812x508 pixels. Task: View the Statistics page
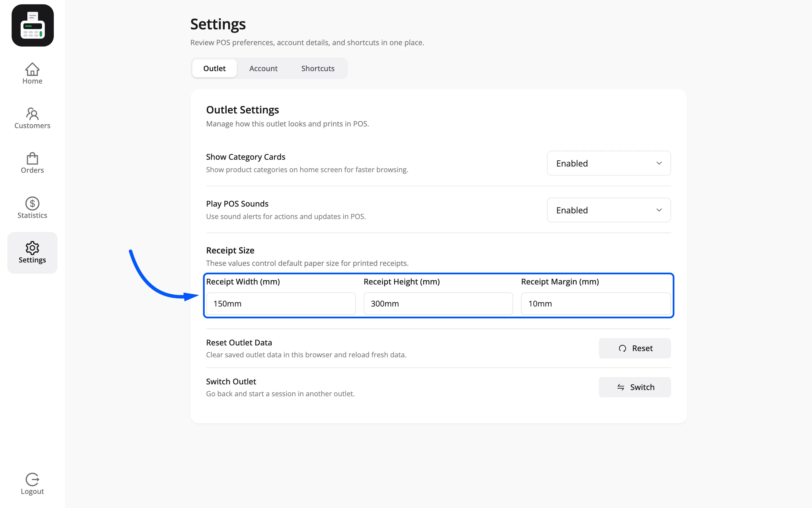click(32, 208)
